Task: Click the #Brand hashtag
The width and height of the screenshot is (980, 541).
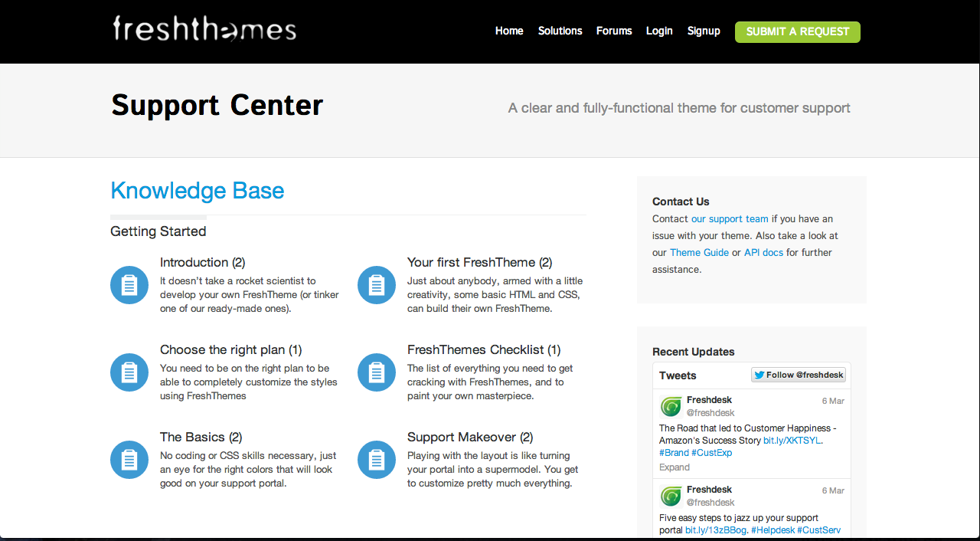Action: pos(674,453)
